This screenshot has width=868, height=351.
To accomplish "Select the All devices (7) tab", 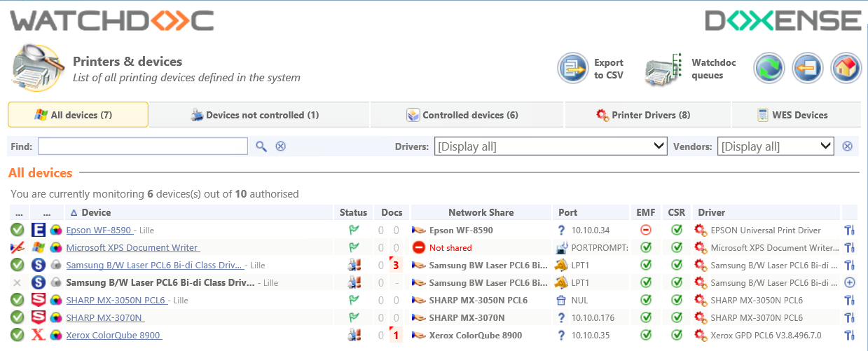I will 78,115.
